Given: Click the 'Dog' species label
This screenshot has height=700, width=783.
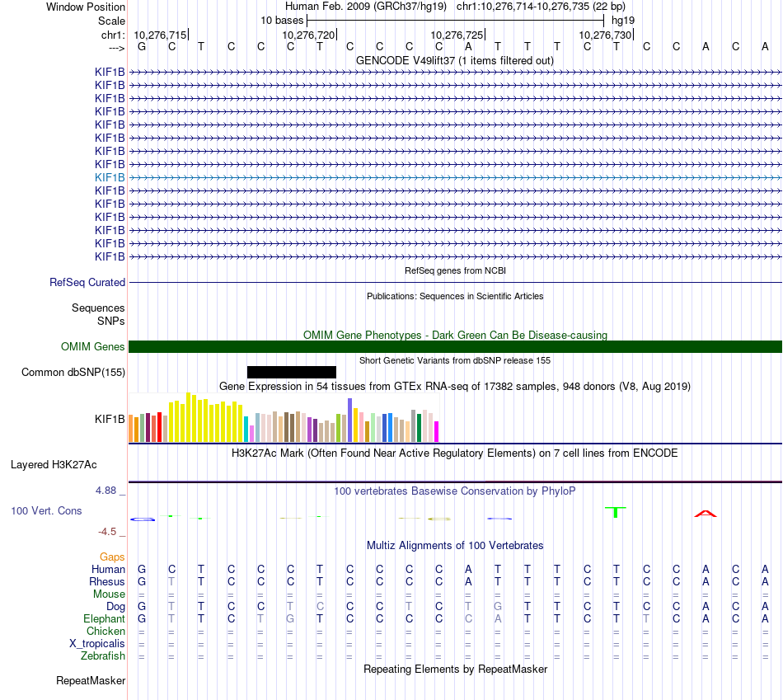Looking at the screenshot, I should [115, 606].
